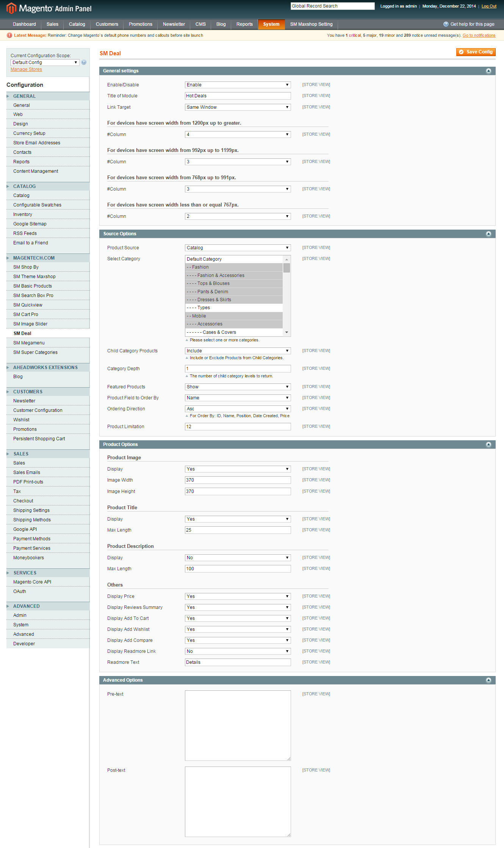
Task: Click the Save Config button
Action: coord(476,52)
